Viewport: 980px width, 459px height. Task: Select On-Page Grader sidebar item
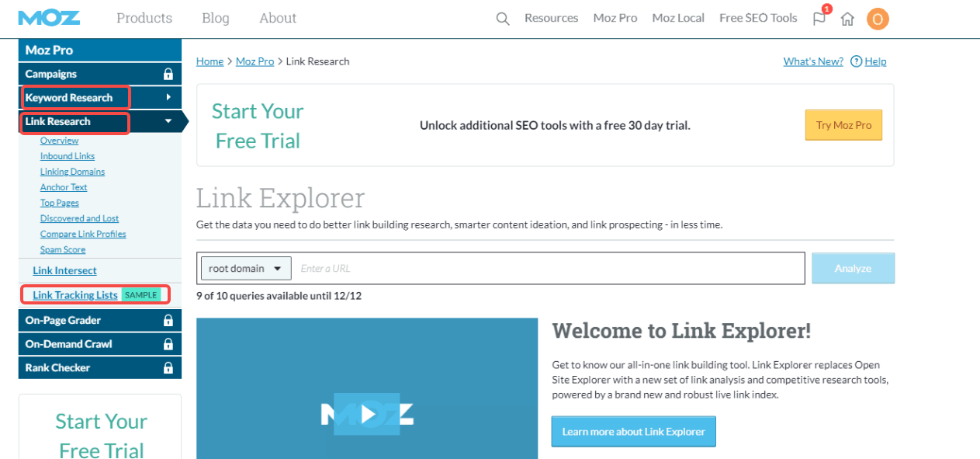click(100, 320)
